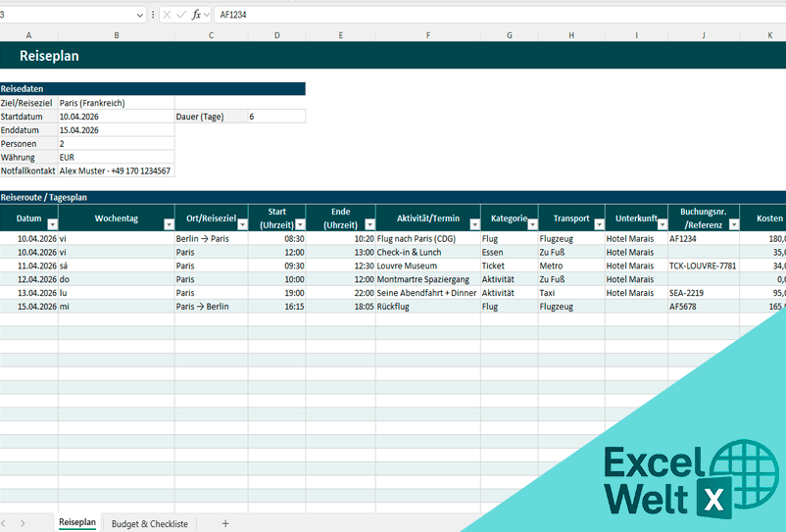This screenshot has width=786, height=532.
Task: Open the Wochentag column filter dropdown
Action: click(168, 224)
